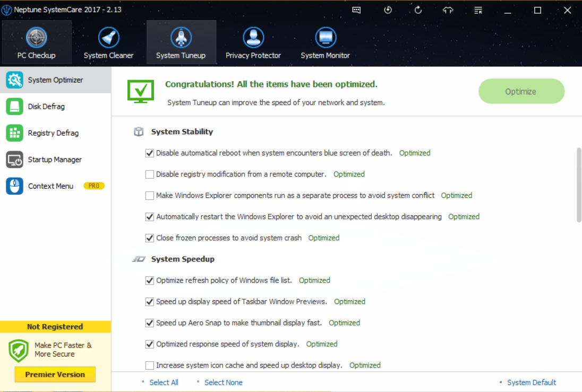Click the System Speedup section icon
The width and height of the screenshot is (582, 392).
pyautogui.click(x=139, y=259)
